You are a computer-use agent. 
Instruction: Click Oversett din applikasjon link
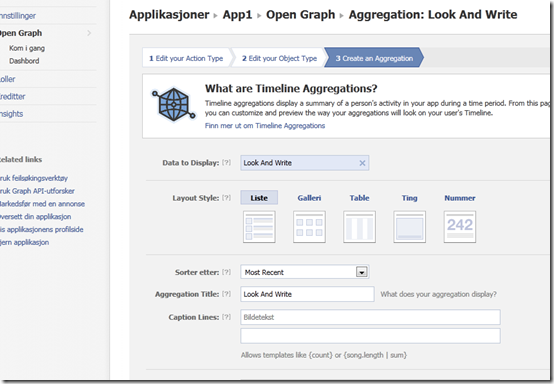35,217
